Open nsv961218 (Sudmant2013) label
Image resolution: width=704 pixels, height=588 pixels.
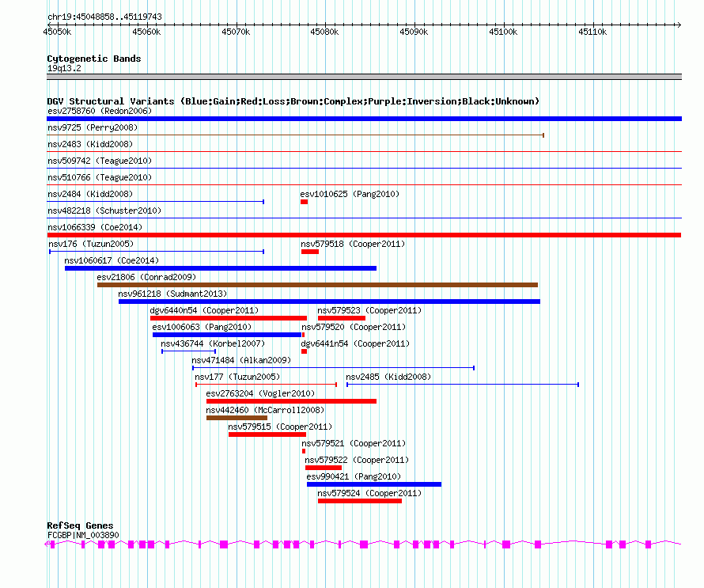click(x=172, y=294)
